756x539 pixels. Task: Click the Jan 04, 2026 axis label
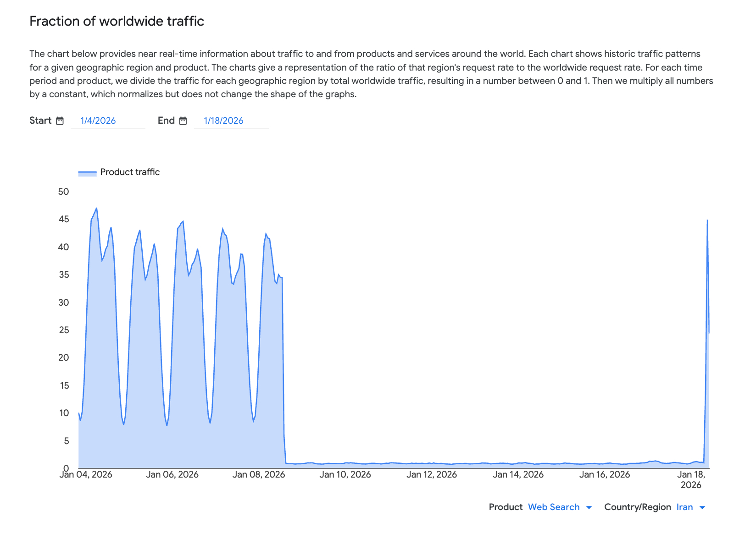point(86,474)
